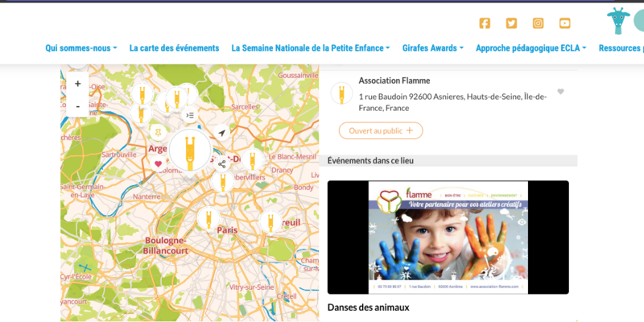644x322 pixels.
Task: Click the giraffe marker near Paris label
Action: tap(208, 219)
